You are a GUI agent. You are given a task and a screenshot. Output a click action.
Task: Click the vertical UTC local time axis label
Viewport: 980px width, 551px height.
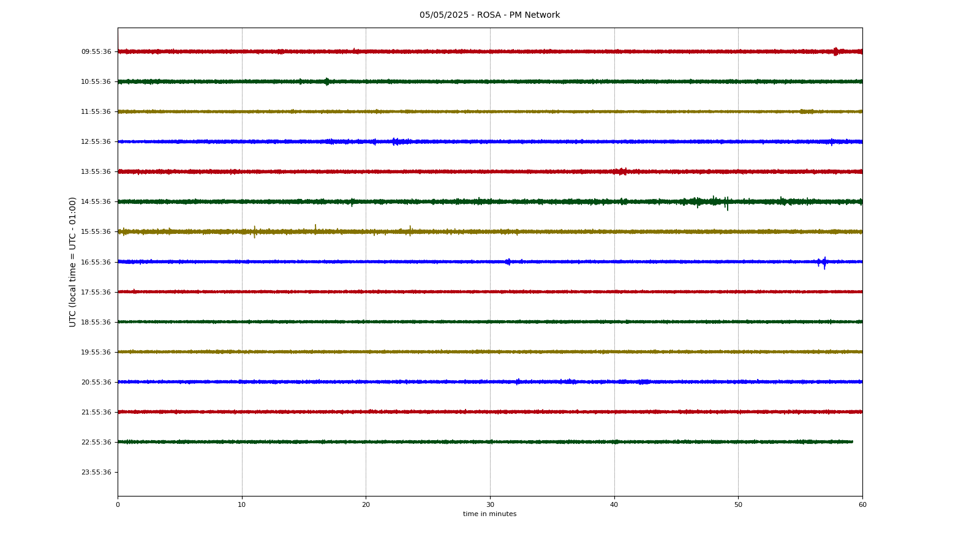73,262
